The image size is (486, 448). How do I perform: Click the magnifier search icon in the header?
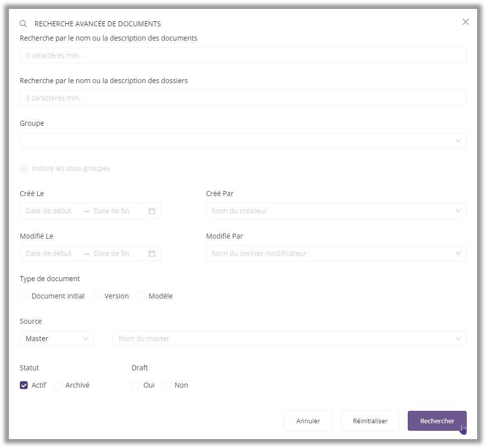click(23, 23)
